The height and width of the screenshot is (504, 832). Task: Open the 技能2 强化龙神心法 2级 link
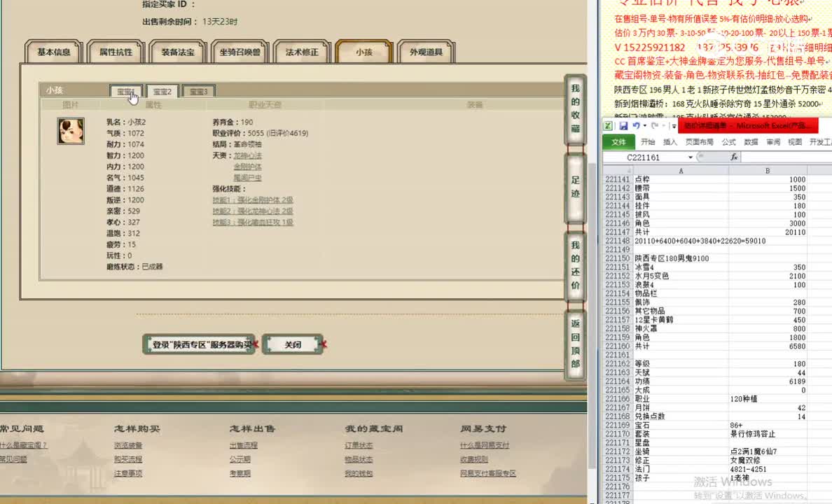click(253, 211)
